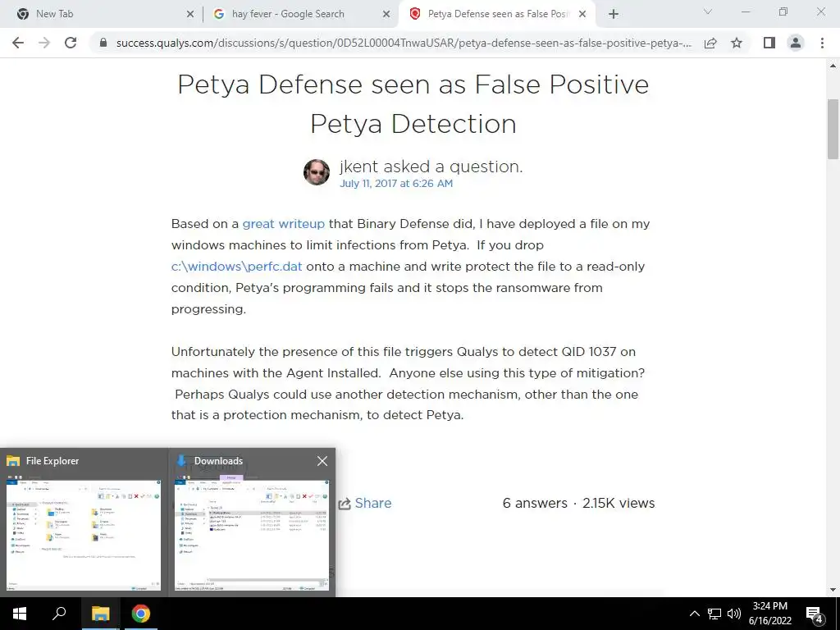Open taskbar search
The height and width of the screenshot is (630, 840).
coord(59,614)
